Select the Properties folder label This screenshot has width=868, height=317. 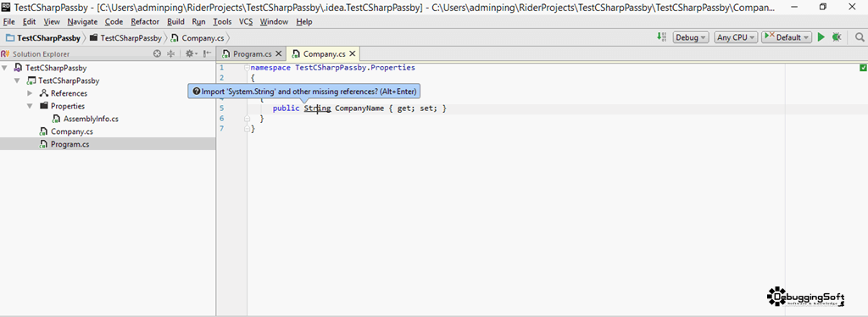[x=68, y=106]
